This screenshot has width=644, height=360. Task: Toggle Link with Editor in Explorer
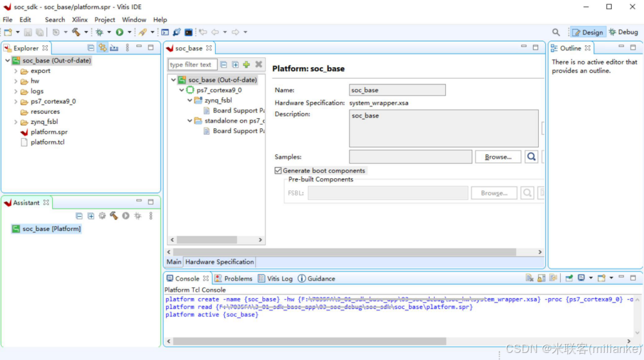102,48
